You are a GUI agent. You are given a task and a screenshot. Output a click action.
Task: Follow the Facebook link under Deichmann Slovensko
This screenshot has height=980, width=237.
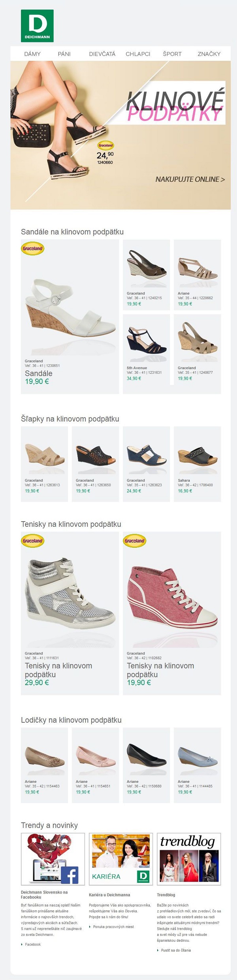tap(33, 944)
